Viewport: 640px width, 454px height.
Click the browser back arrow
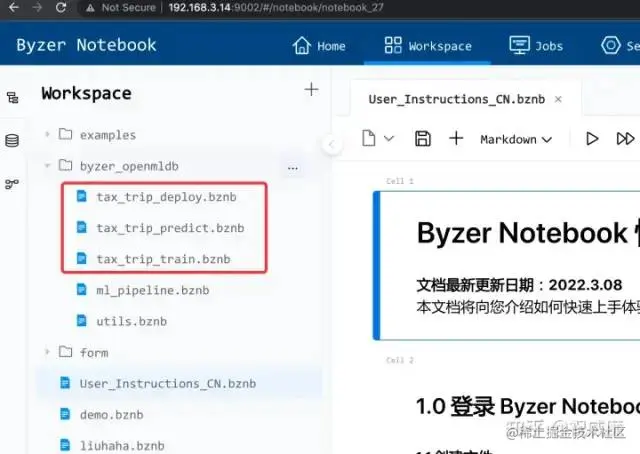click(x=13, y=7)
